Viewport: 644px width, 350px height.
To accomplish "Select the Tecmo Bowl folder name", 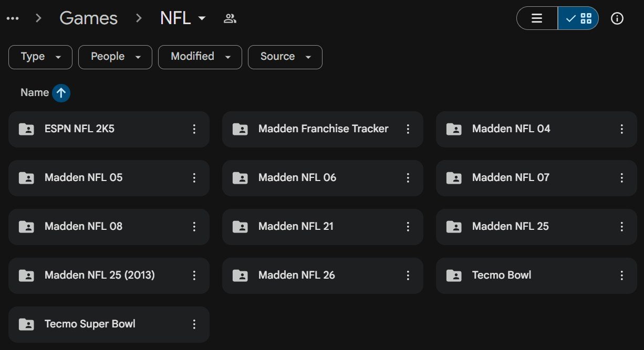I will click(x=502, y=275).
